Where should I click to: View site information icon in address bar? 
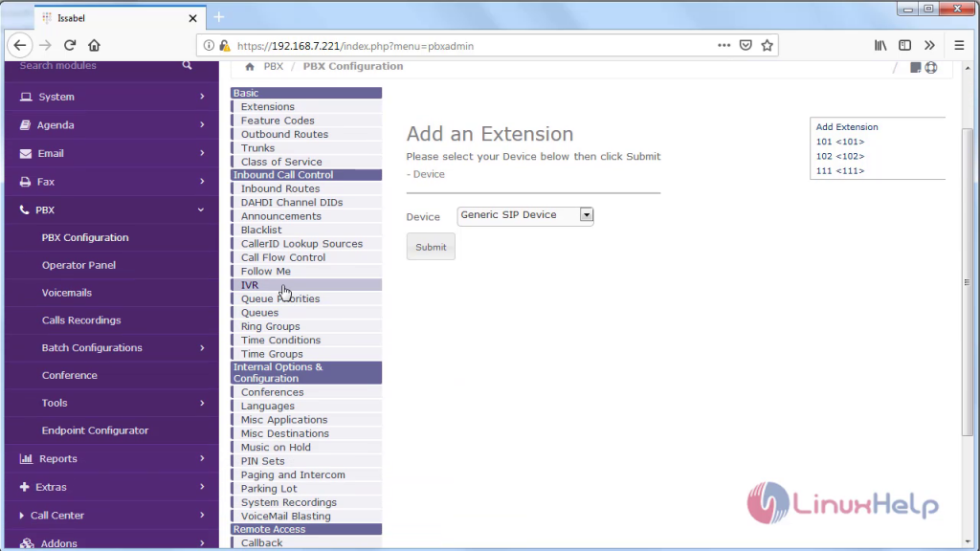209,46
